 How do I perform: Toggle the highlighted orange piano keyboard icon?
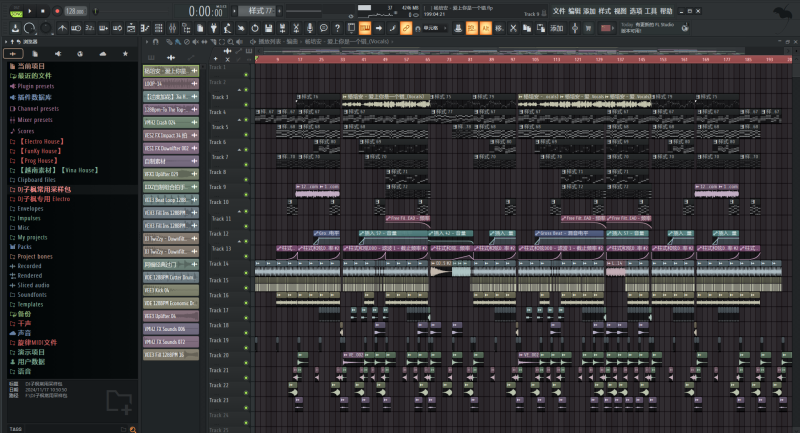tap(365, 28)
